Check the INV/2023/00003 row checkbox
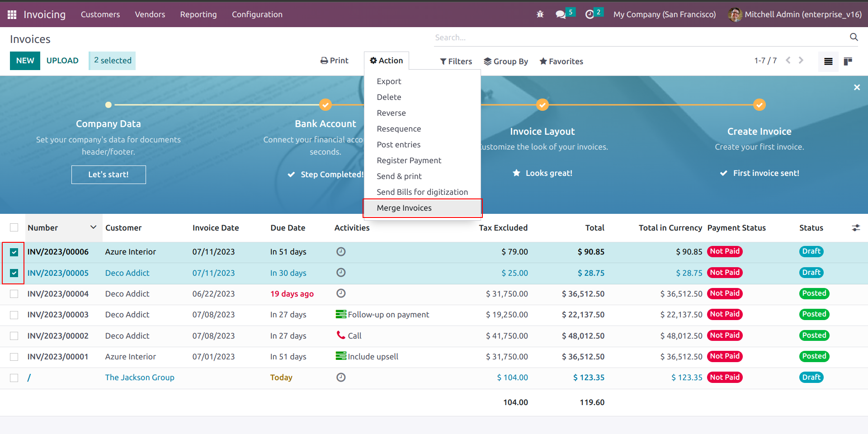Screen dimensions: 868x434 click(14, 315)
